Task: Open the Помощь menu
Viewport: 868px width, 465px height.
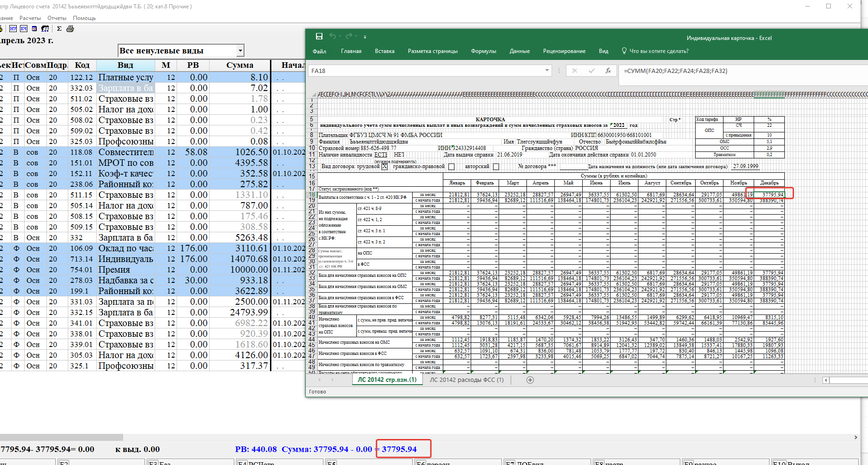Action: (x=84, y=18)
